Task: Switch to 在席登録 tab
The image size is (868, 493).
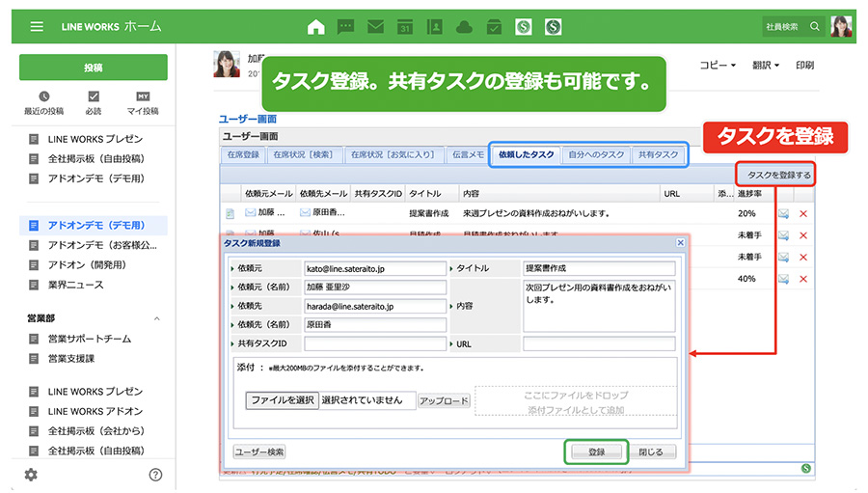Action: [243, 155]
